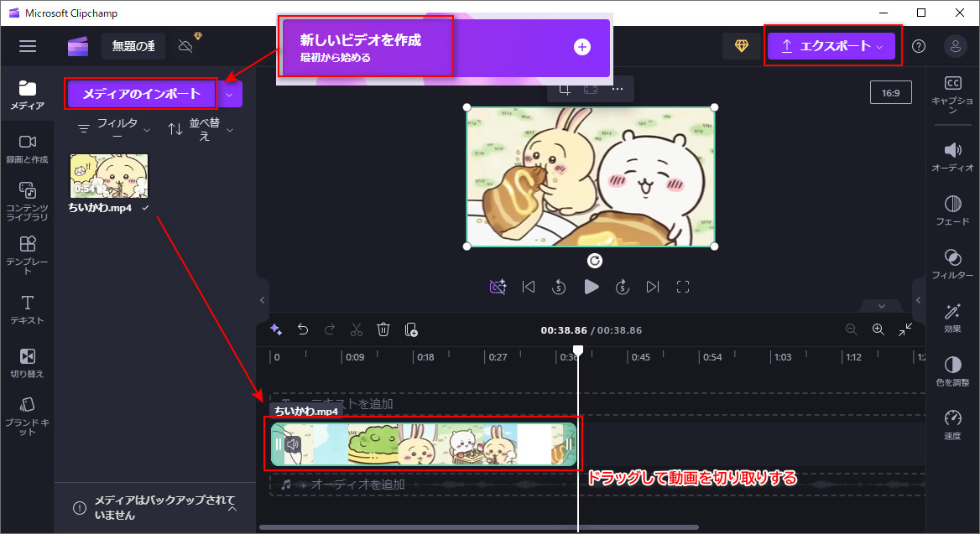Click the undo arrow in timeline toolbar
Screen dimensions: 980x534
(x=303, y=329)
